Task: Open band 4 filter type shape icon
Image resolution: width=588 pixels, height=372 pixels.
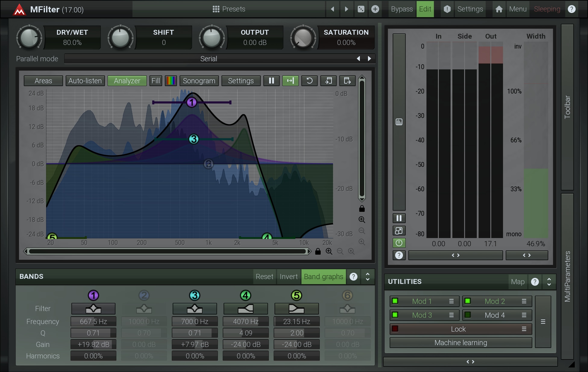Action: 245,309
